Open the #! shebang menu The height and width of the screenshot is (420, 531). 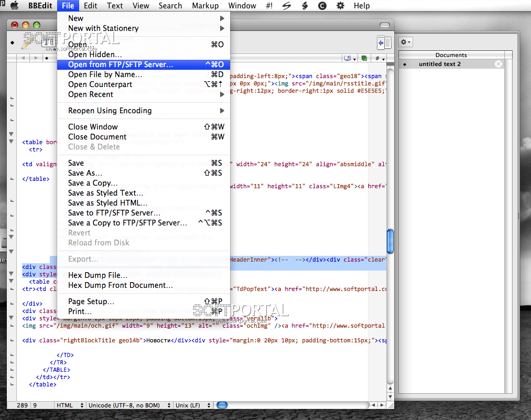269,6
